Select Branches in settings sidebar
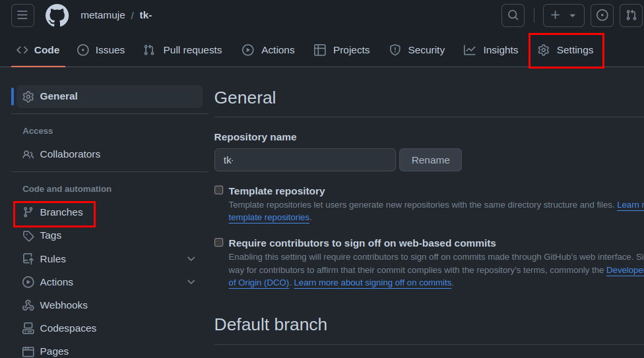The width and height of the screenshot is (644, 358). 61,212
